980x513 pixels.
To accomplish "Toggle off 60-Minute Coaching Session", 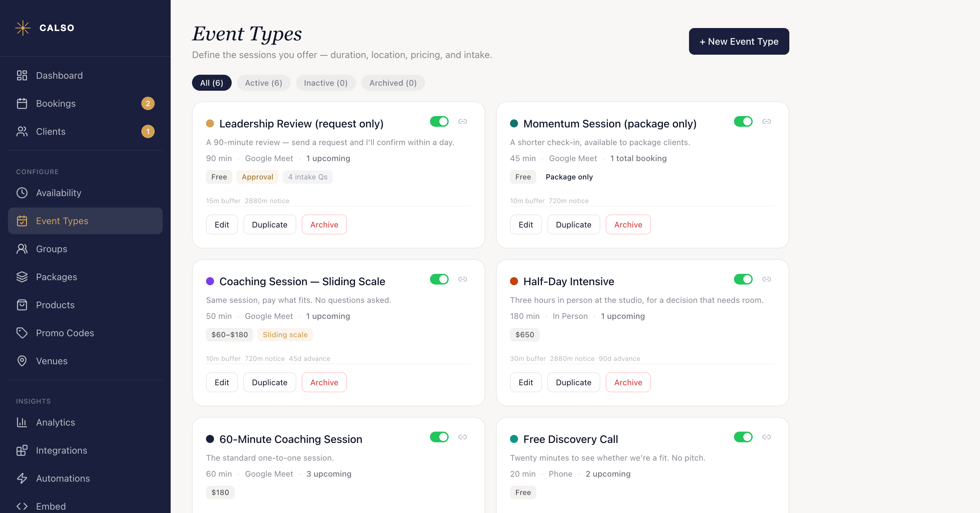I will [x=439, y=437].
